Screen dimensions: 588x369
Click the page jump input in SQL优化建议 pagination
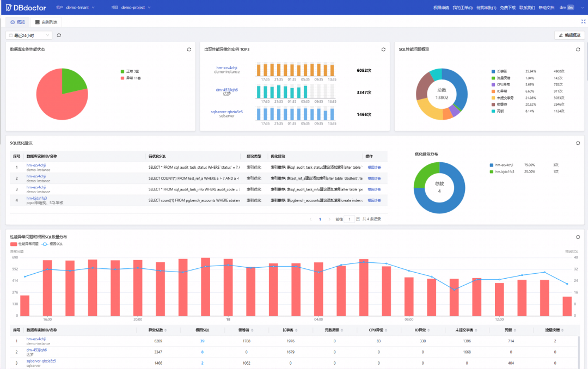click(350, 219)
